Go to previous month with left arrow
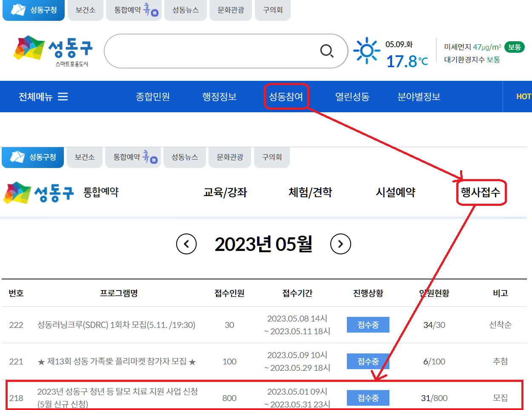This screenshot has height=410, width=532. pos(186,244)
